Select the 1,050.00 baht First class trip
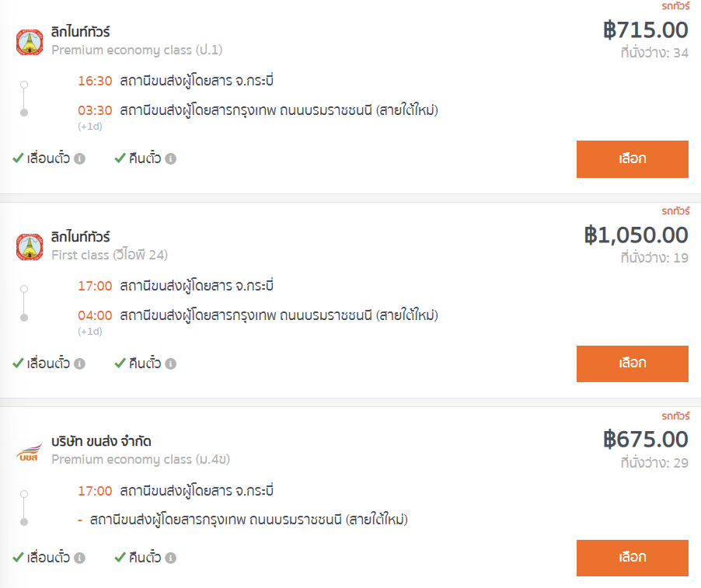The height and width of the screenshot is (588, 701). (x=632, y=364)
